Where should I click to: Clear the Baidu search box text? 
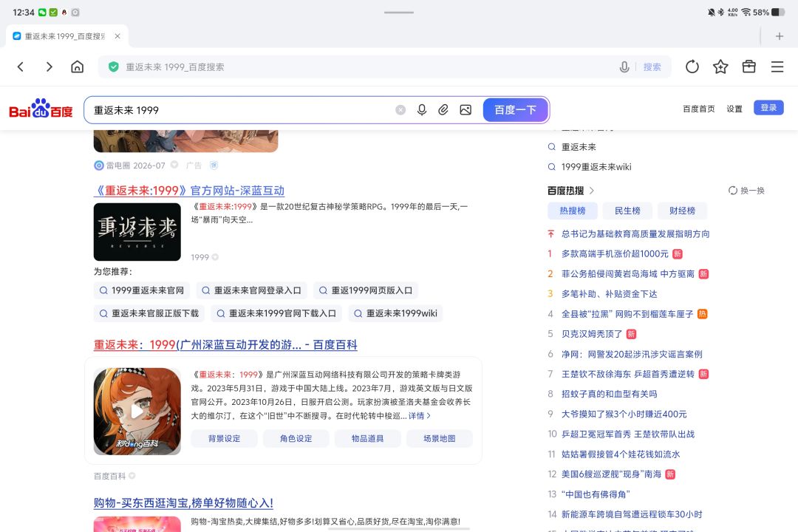tap(400, 110)
